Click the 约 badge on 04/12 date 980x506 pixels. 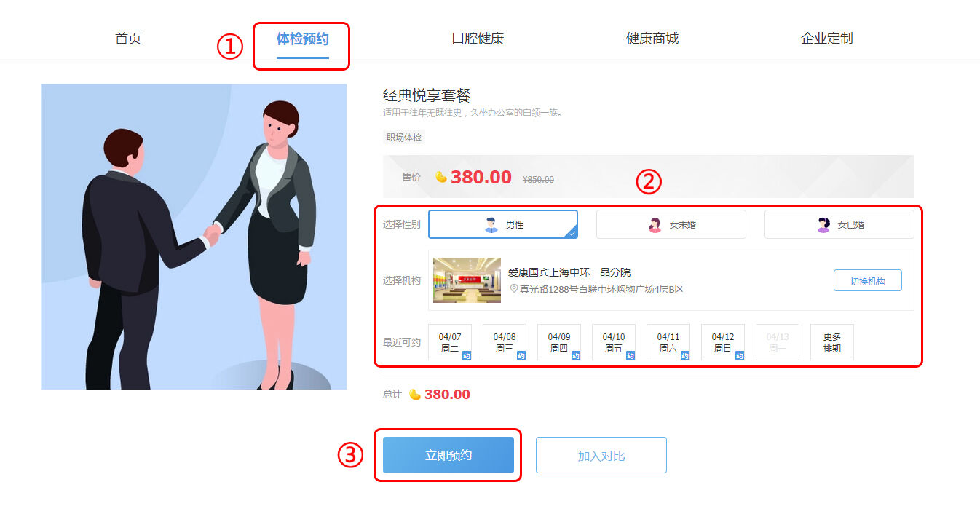coord(740,355)
